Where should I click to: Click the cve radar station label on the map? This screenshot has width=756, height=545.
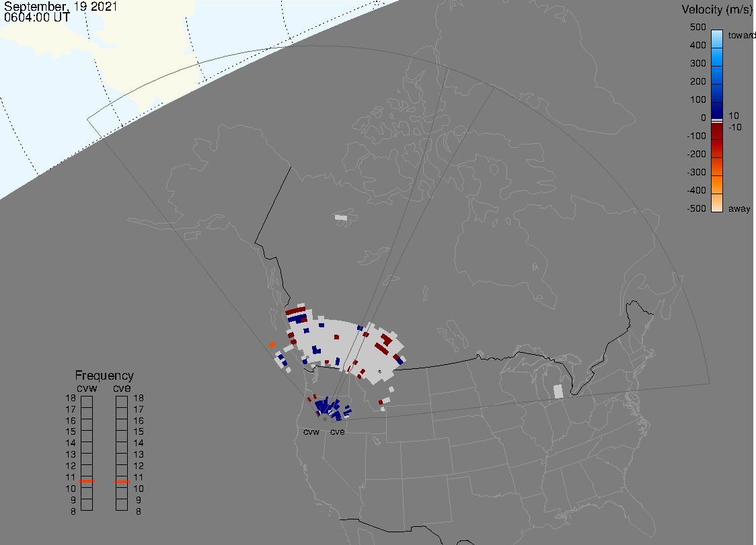tap(337, 432)
